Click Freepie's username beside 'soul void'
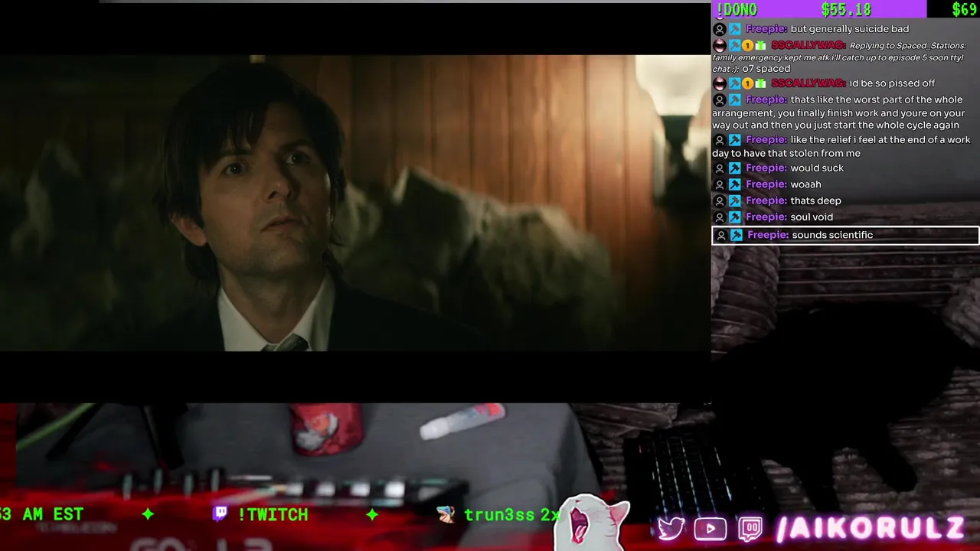 (766, 217)
